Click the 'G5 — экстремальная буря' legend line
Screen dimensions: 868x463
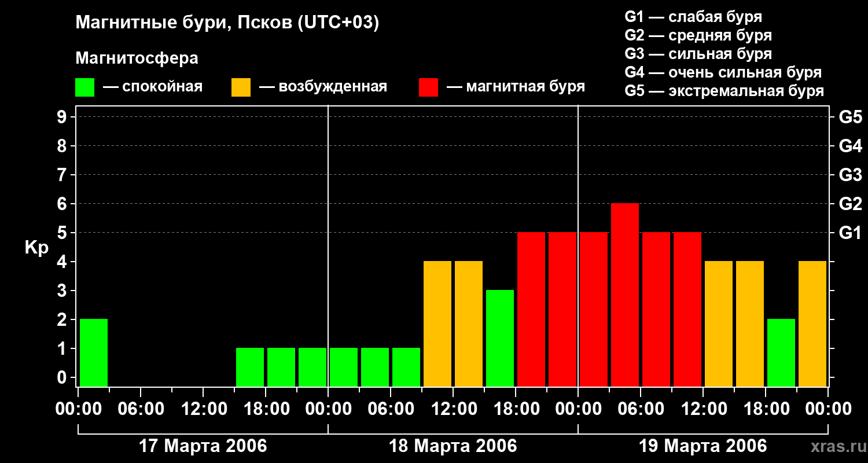[x=724, y=91]
